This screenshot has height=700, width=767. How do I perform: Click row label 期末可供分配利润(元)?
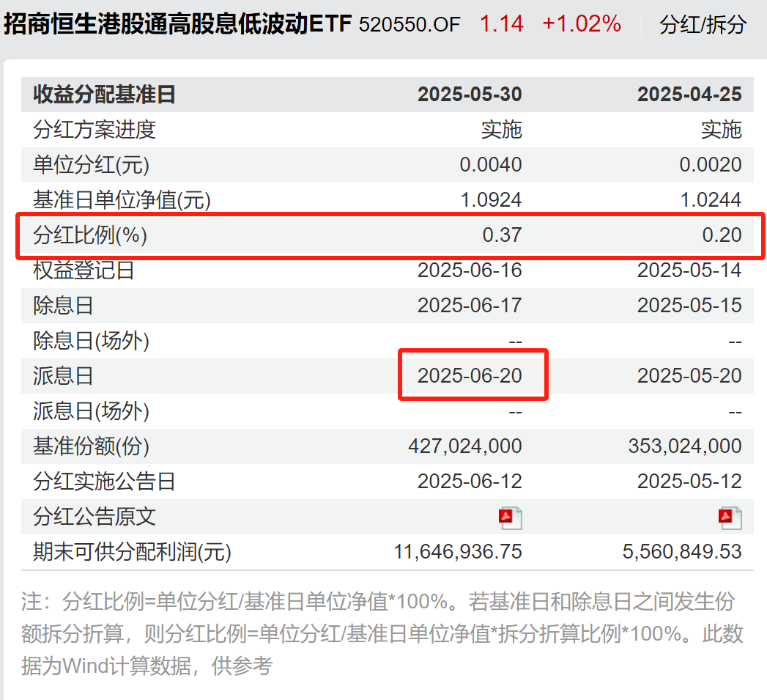132,553
